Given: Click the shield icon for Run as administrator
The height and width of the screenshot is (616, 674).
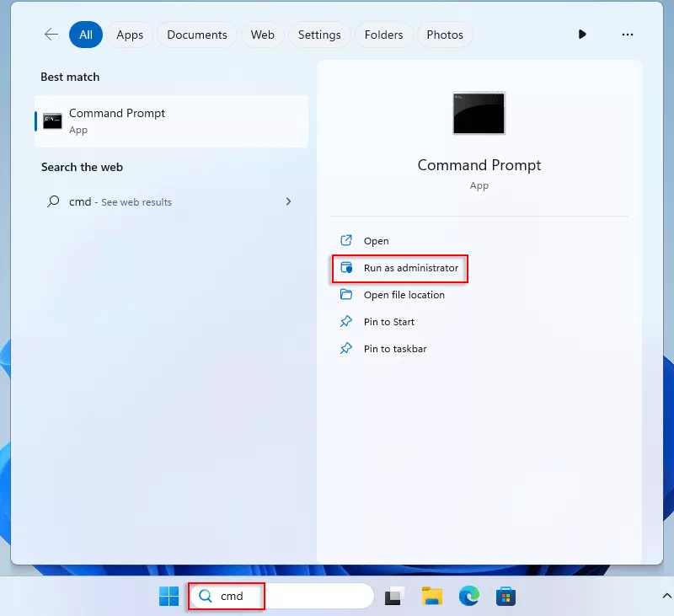Looking at the screenshot, I should pos(346,267).
